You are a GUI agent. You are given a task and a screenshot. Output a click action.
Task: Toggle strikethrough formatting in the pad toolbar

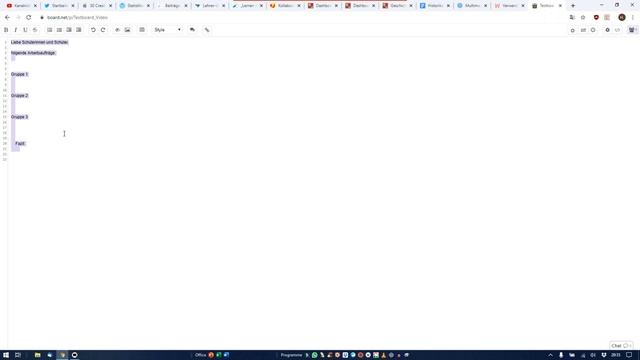[x=35, y=30]
